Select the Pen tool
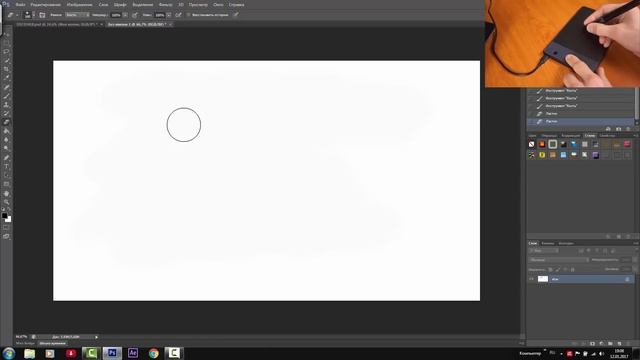Screen dimensions: 640x360 (x=7, y=158)
